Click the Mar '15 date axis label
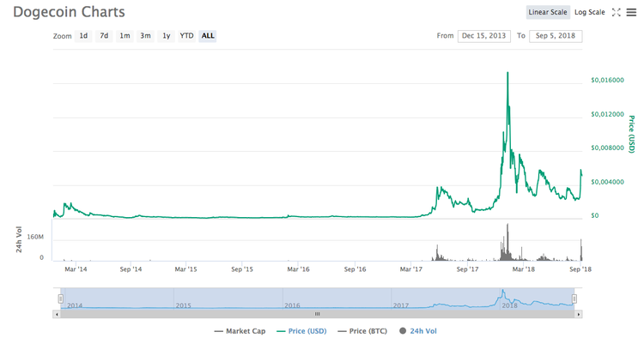Viewport: 644px width, 338px height. tap(185, 269)
